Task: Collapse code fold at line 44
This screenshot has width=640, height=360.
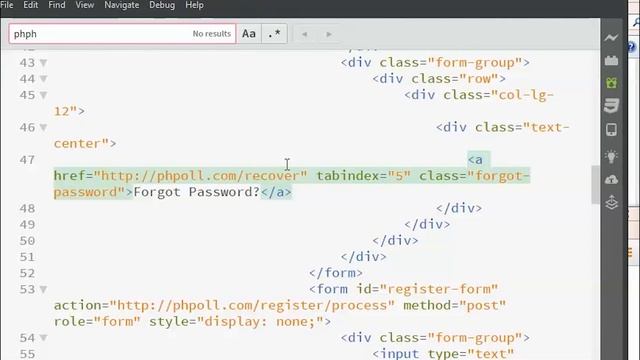Action: pyautogui.click(x=43, y=79)
